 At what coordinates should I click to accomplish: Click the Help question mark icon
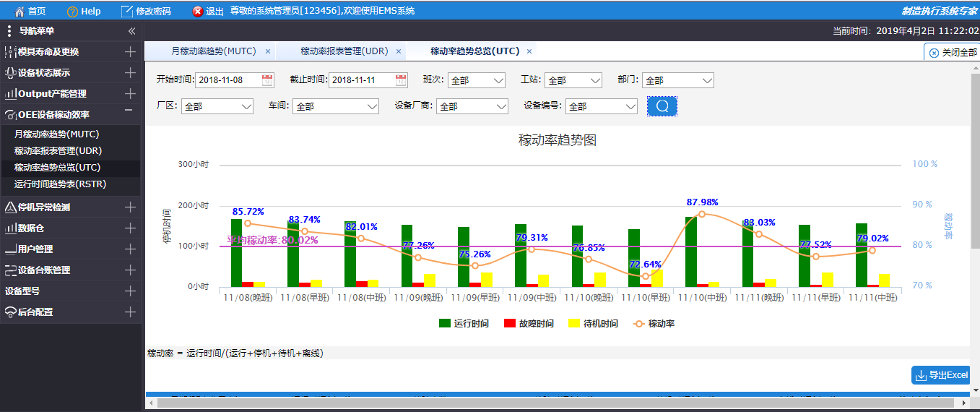(72, 12)
